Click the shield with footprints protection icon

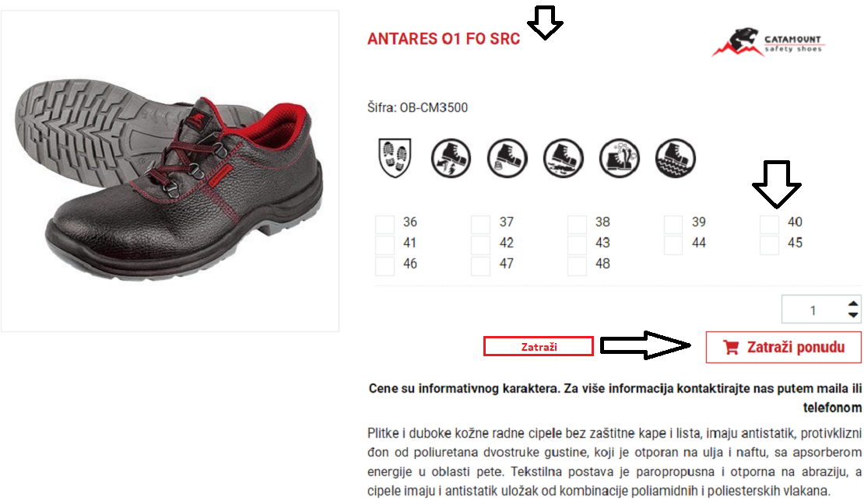pyautogui.click(x=395, y=158)
